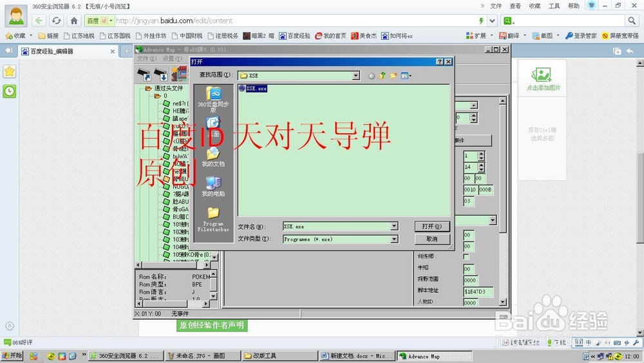644x363 pixels.
Task: Click the browser search magnifier icon
Action: pyautogui.click(x=632, y=21)
